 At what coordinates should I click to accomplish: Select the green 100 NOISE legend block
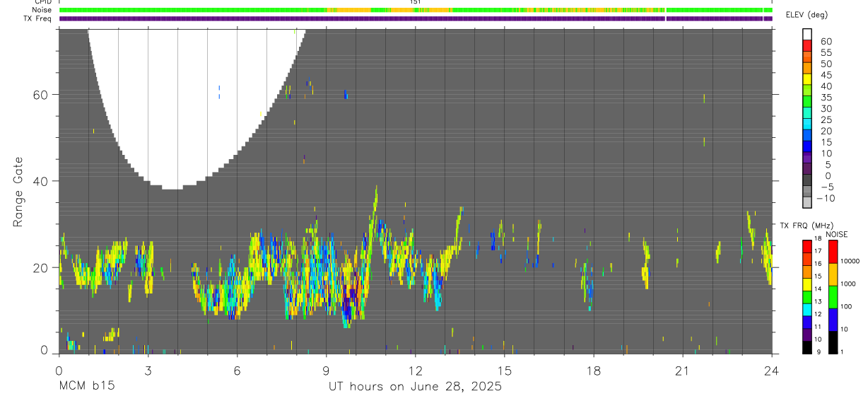833,297
